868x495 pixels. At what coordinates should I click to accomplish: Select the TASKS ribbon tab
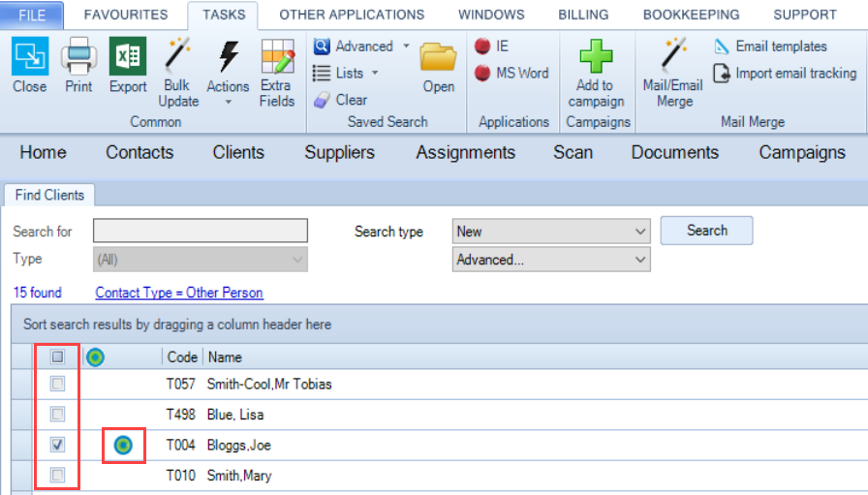point(224,15)
